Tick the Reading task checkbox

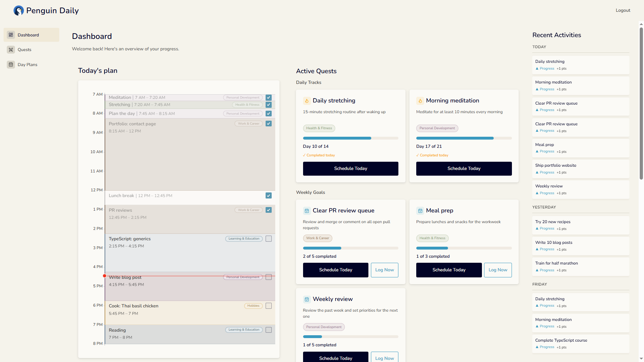pos(268,330)
